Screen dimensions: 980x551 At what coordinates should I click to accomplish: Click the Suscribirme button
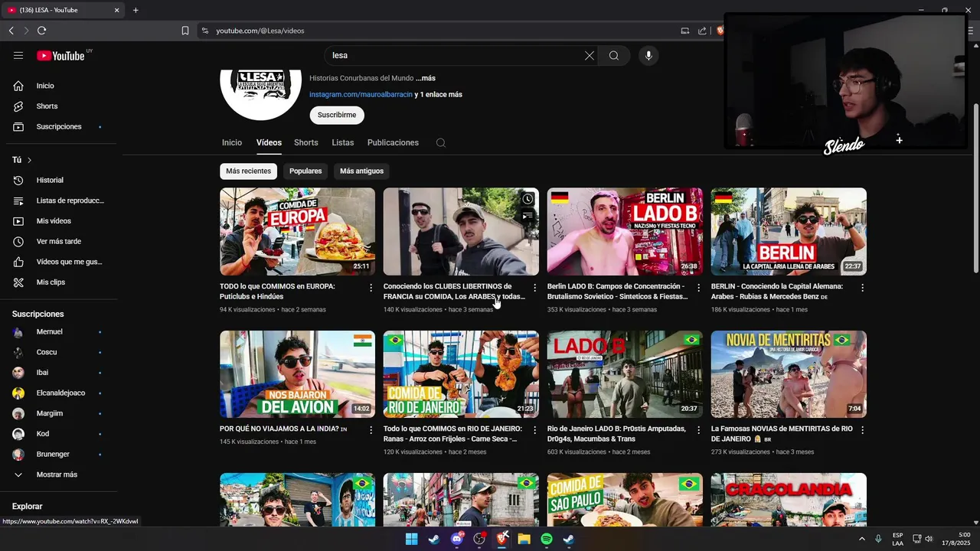337,115
